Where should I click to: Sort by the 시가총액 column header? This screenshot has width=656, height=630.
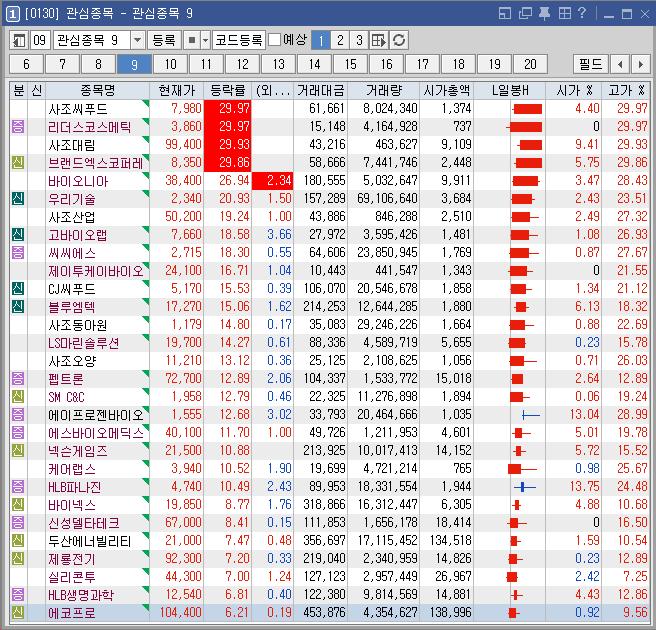[x=446, y=90]
